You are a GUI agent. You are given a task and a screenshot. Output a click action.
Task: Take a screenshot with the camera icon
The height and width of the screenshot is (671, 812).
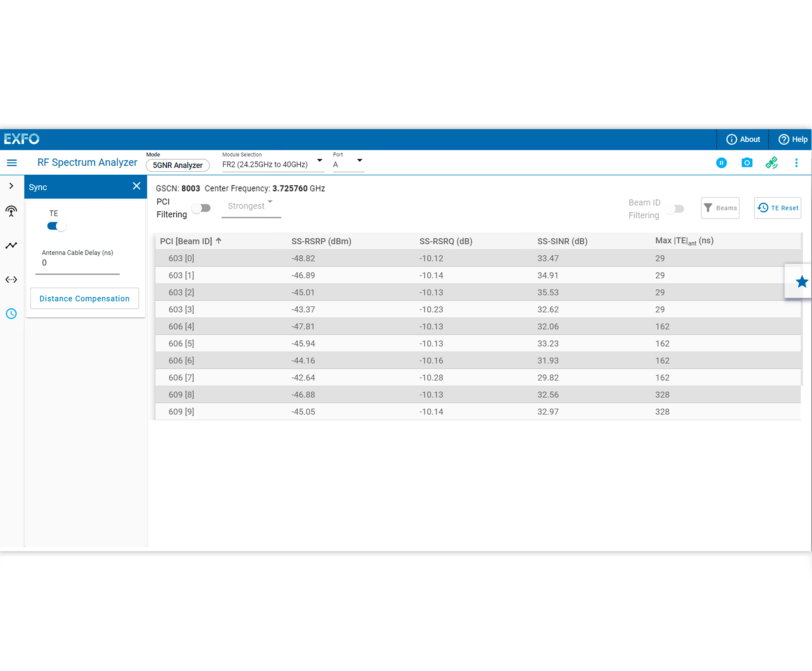(x=746, y=163)
